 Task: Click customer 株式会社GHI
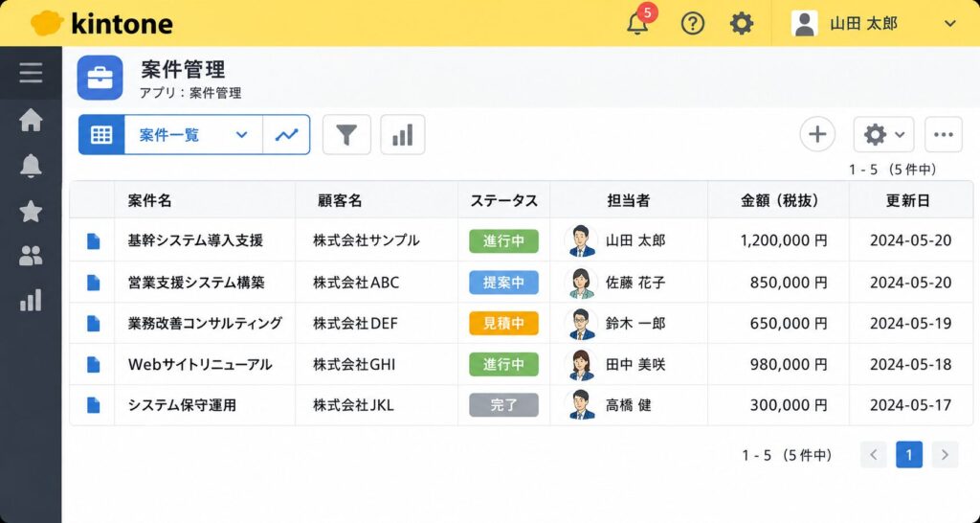click(x=354, y=365)
